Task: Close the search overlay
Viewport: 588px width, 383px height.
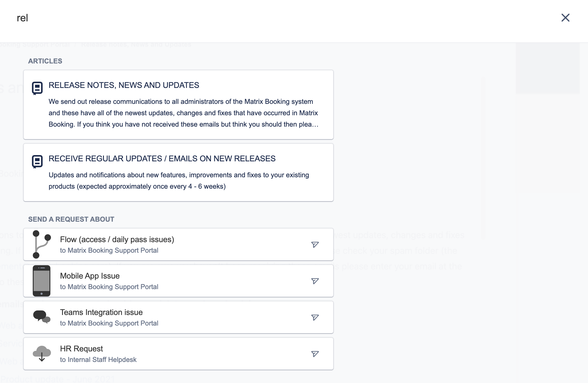Action: click(x=565, y=18)
